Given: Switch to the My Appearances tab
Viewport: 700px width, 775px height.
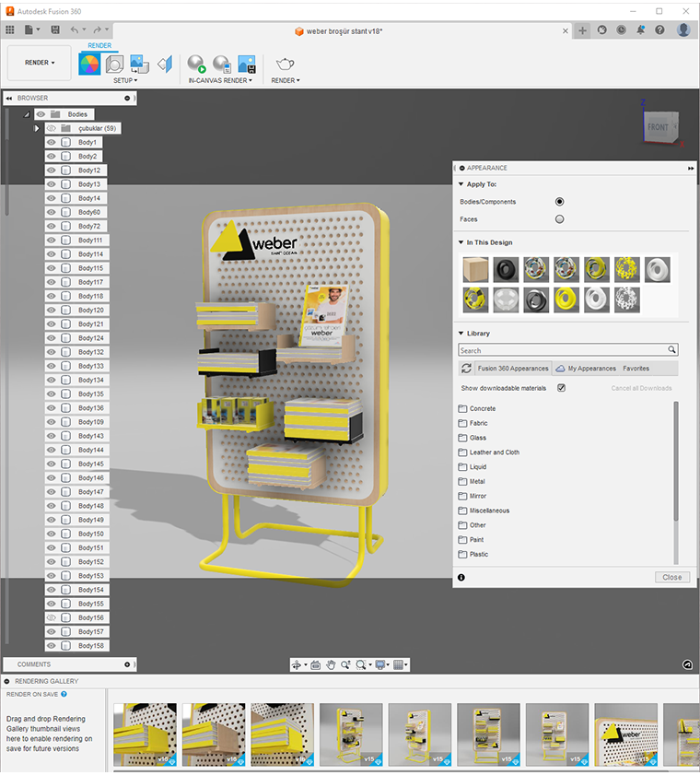Looking at the screenshot, I should click(591, 369).
